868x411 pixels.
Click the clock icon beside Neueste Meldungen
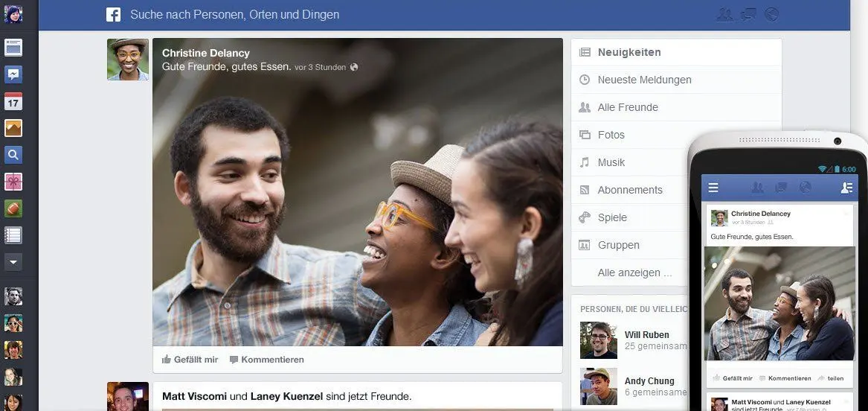point(585,80)
